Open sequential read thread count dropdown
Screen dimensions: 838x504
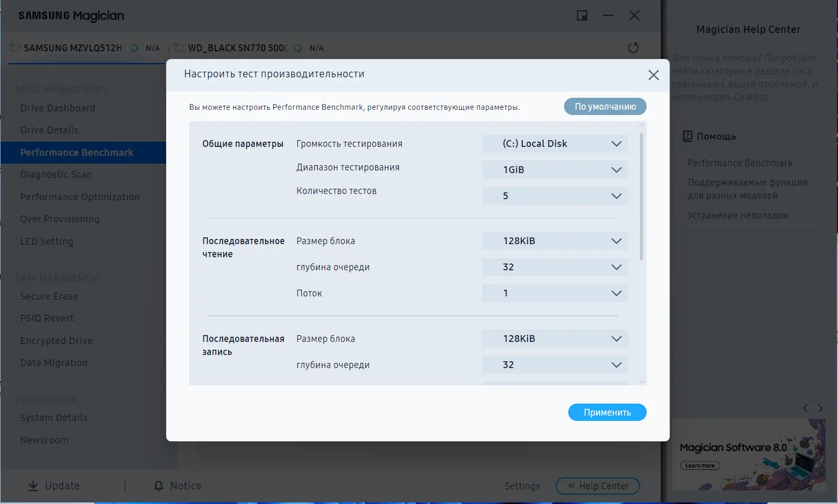pos(555,293)
